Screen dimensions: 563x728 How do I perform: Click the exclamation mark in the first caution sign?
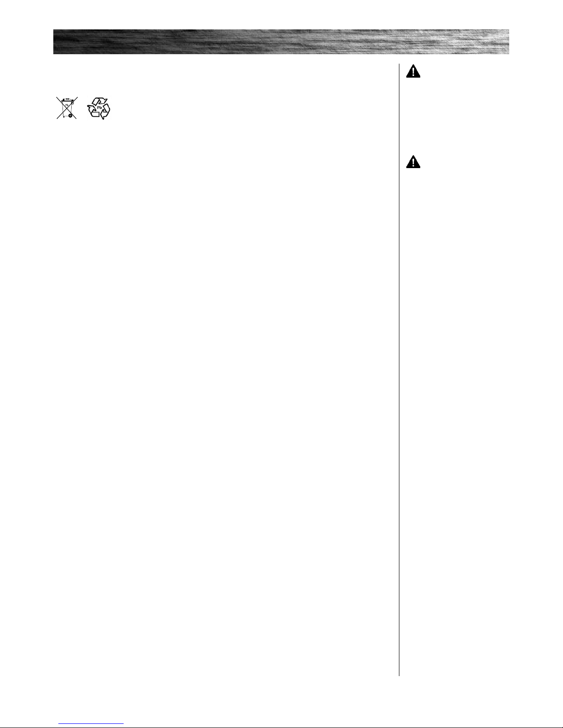[413, 72]
